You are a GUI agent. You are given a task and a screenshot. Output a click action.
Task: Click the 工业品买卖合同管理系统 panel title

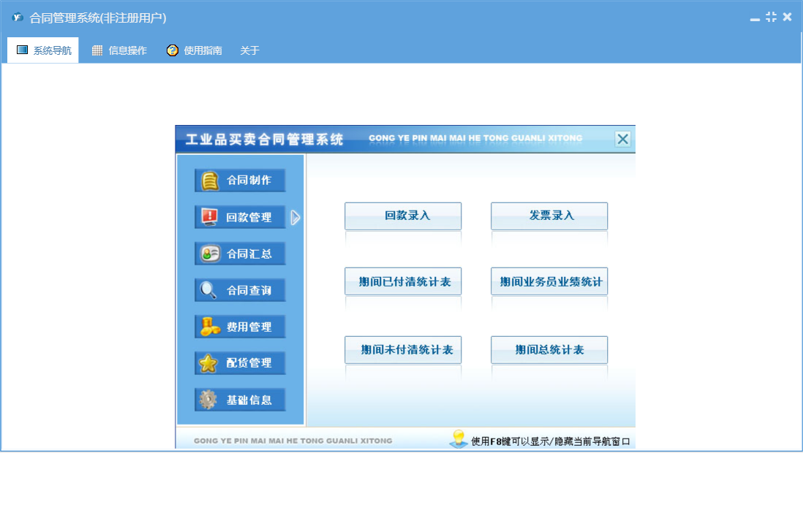click(x=264, y=140)
